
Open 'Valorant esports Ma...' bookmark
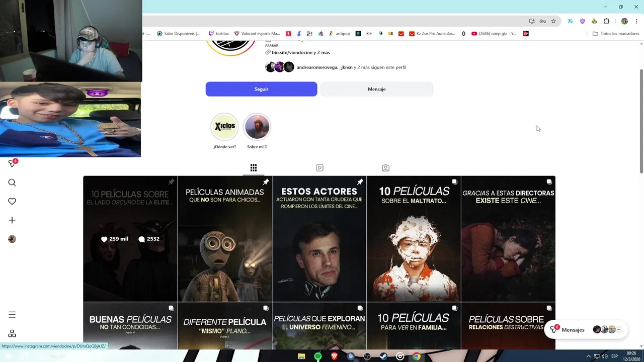click(x=257, y=34)
